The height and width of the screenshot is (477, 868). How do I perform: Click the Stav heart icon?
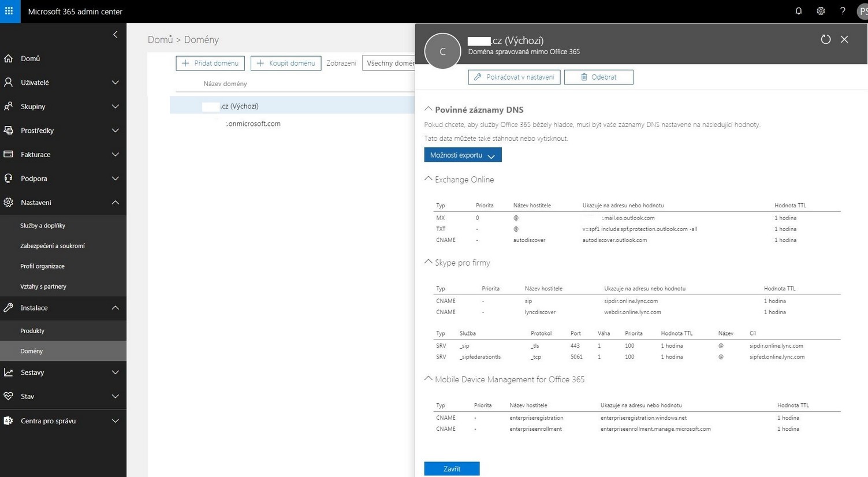tap(9, 396)
